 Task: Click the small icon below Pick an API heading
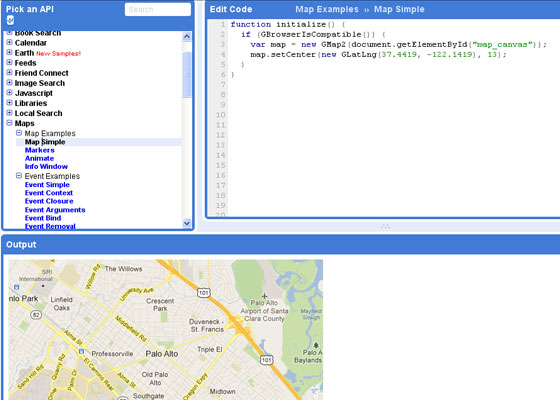pos(10,20)
